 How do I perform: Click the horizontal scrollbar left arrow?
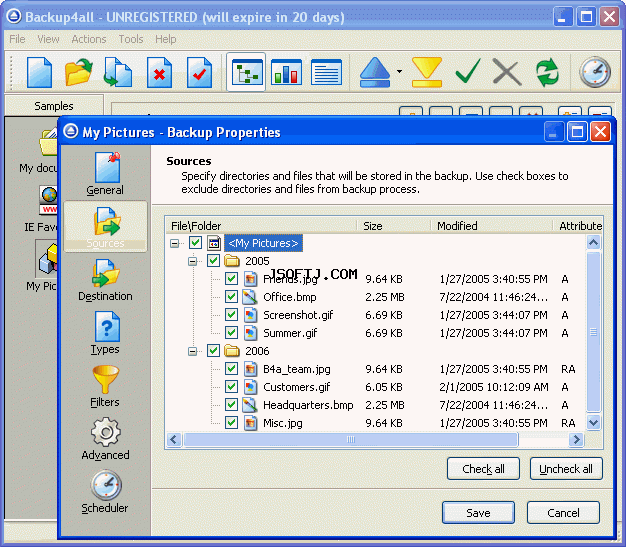174,440
